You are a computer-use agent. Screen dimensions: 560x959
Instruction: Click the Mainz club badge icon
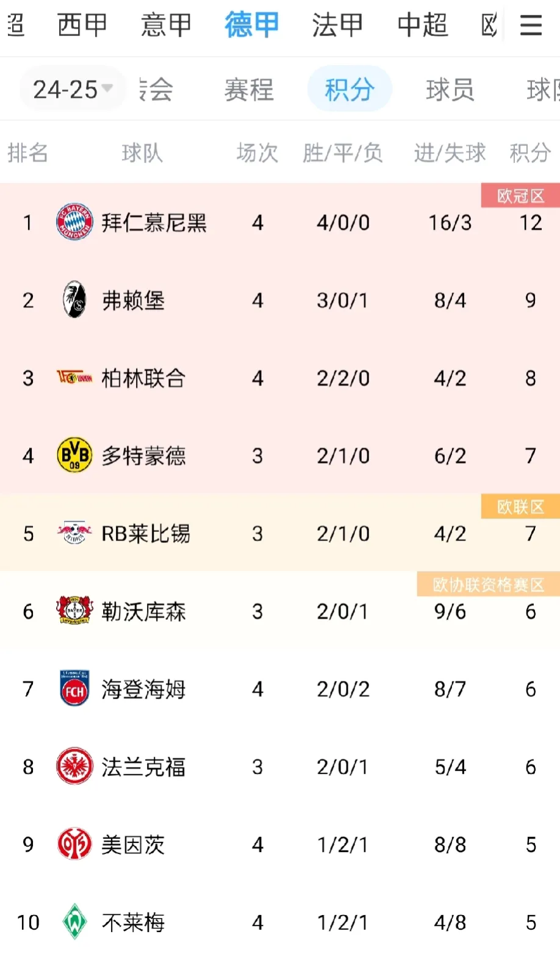pyautogui.click(x=74, y=845)
